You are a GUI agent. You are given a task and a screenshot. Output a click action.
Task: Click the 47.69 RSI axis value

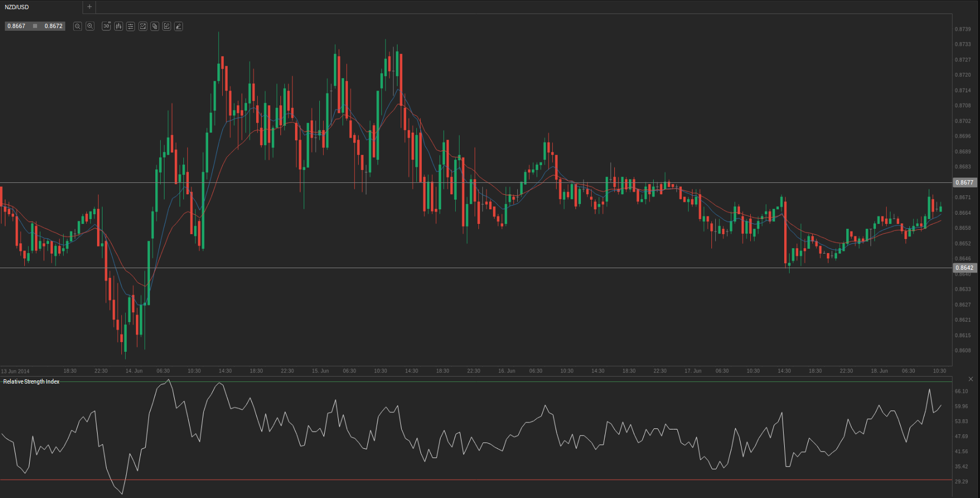coord(961,436)
